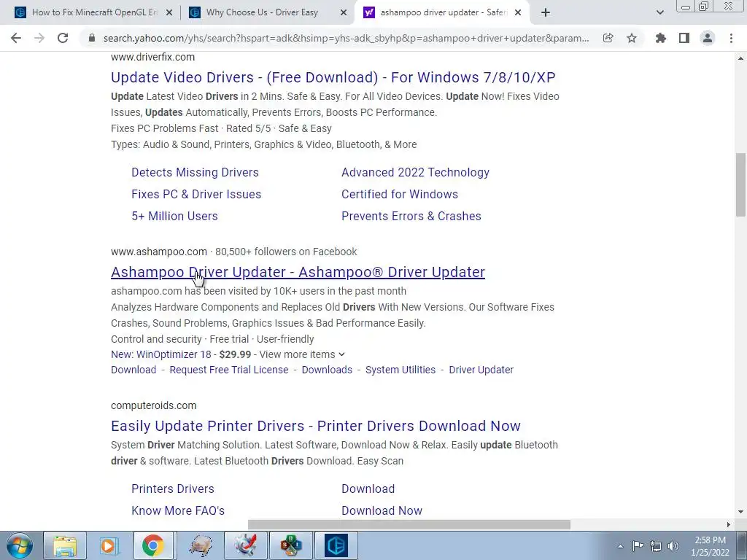Screen dimensions: 747x560
Task: Open System Utilities sitelink
Action: click(400, 370)
